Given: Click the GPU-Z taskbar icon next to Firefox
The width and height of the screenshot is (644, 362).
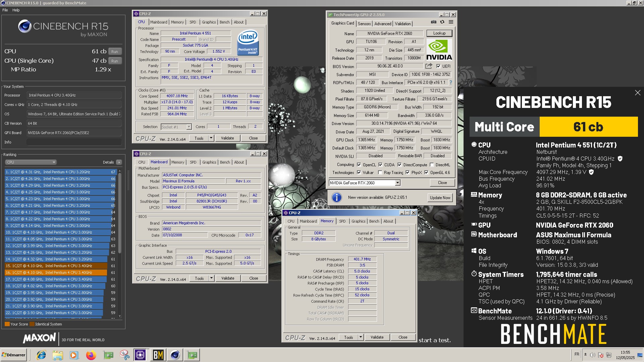Looking at the screenshot, I should pyautogui.click(x=108, y=355).
